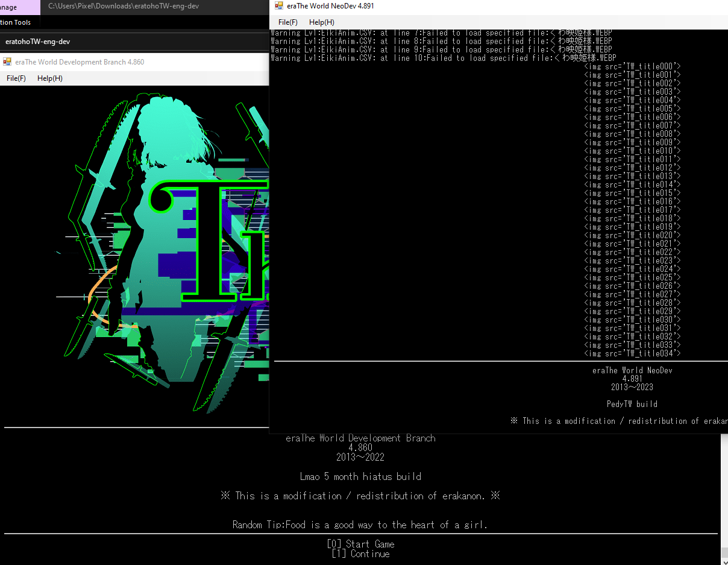Click the Downloads\eratohoTW-eng-dev path in the Explorer title
This screenshot has width=728, height=565.
[124, 7]
